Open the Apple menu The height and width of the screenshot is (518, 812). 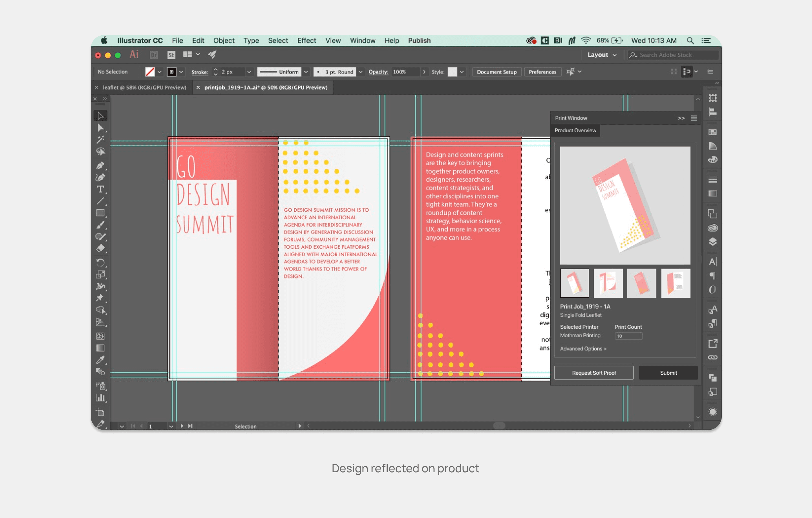coord(104,41)
